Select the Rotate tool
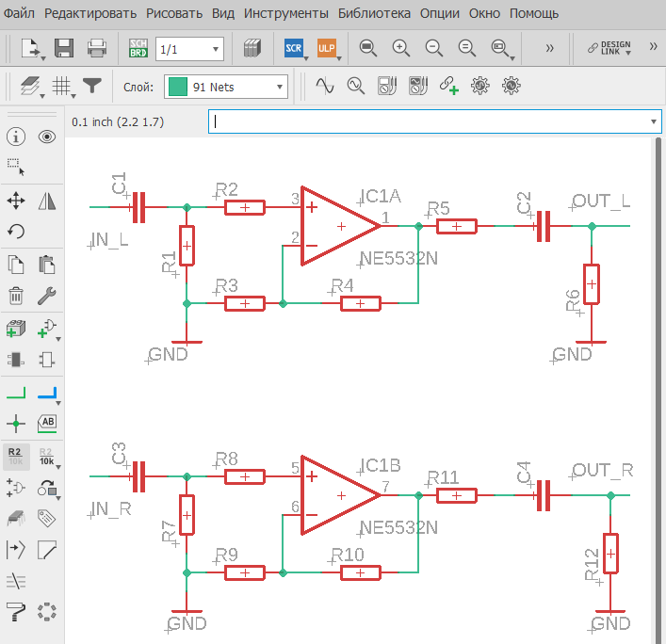This screenshot has height=644, width=666. (16, 232)
